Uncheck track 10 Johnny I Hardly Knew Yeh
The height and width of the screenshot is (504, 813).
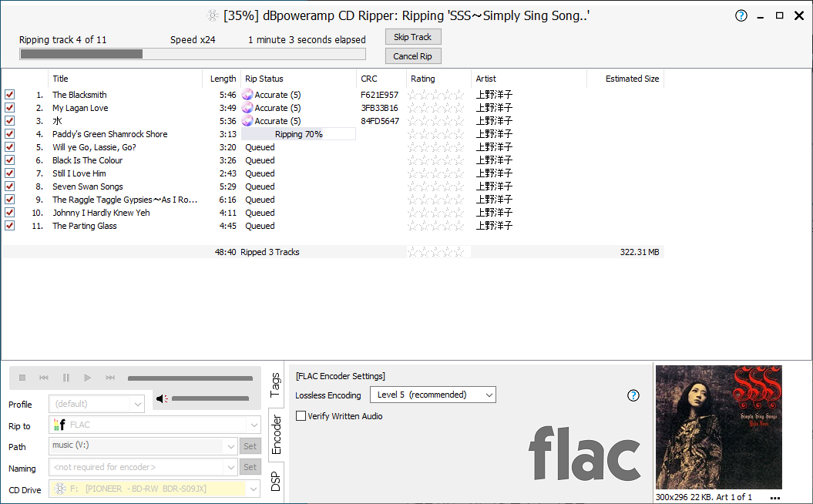coord(10,213)
